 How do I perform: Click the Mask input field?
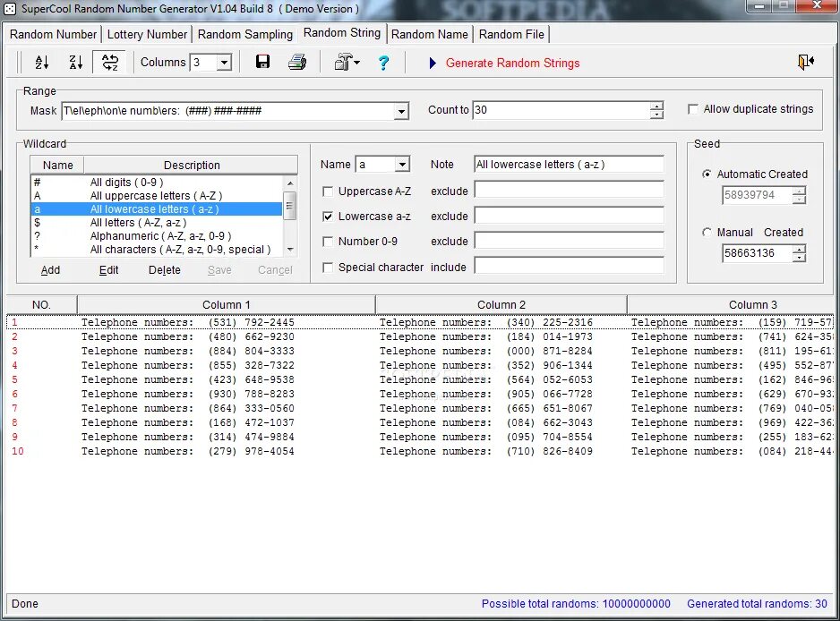[x=228, y=111]
